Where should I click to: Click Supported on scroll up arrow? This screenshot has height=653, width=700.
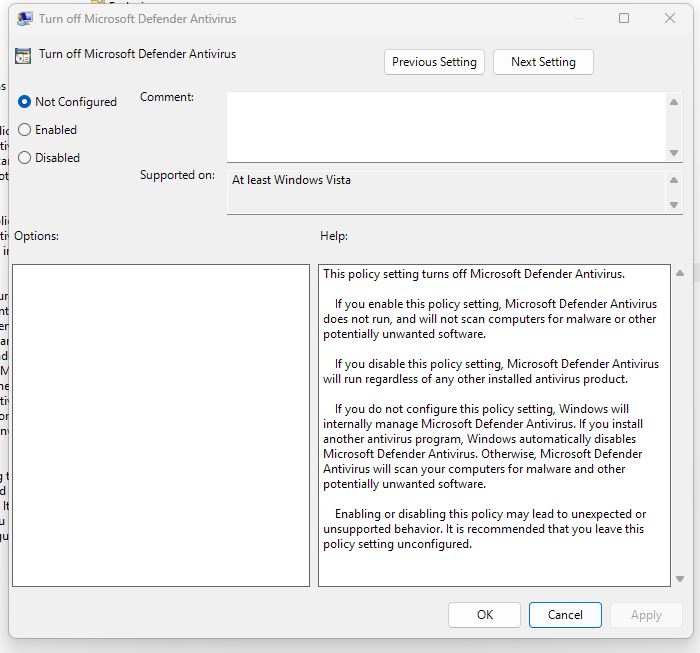click(674, 180)
